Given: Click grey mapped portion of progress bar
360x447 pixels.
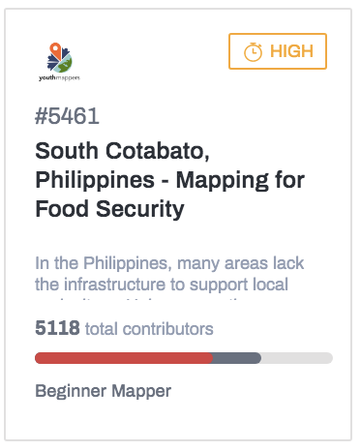Looking at the screenshot, I should click(237, 358).
